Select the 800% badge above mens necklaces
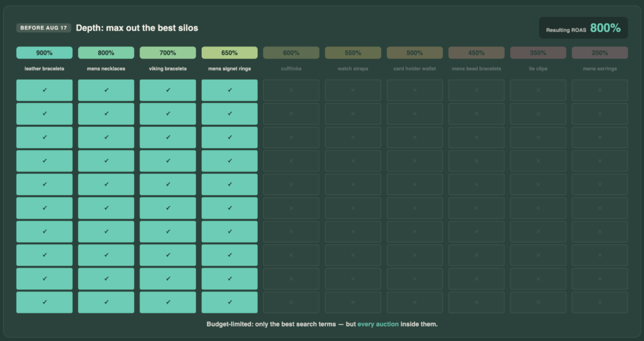The width and height of the screenshot is (644, 341). pyautogui.click(x=106, y=53)
